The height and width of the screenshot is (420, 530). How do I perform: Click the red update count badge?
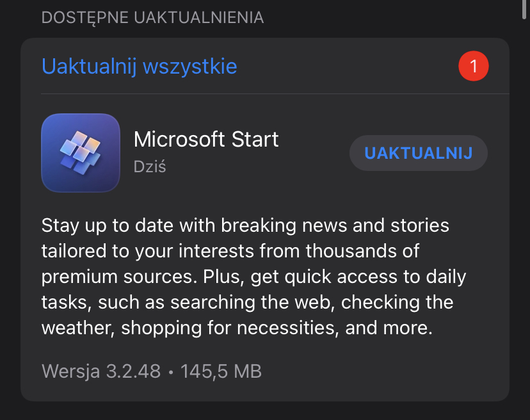[473, 66]
